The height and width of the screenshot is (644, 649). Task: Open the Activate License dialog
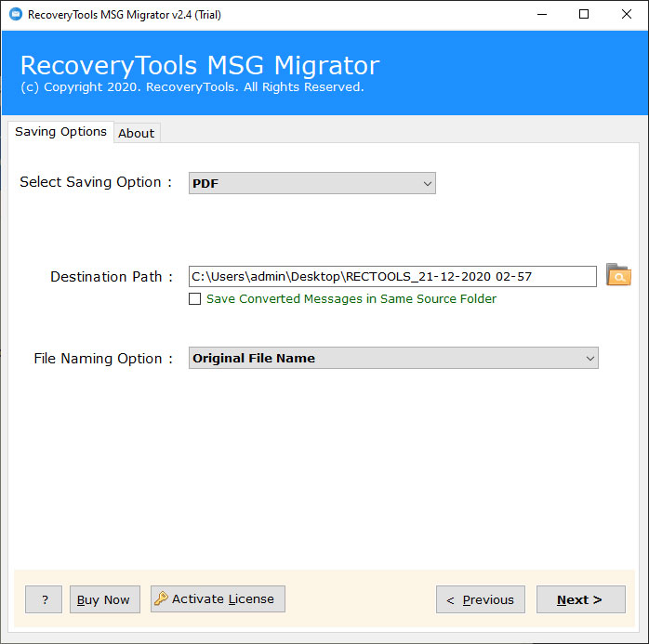218,598
